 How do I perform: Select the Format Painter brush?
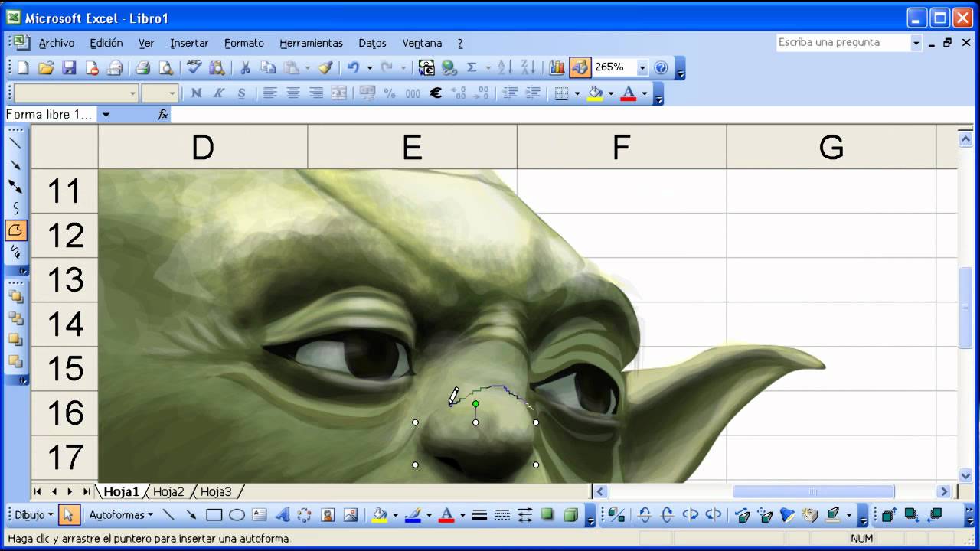[x=325, y=67]
